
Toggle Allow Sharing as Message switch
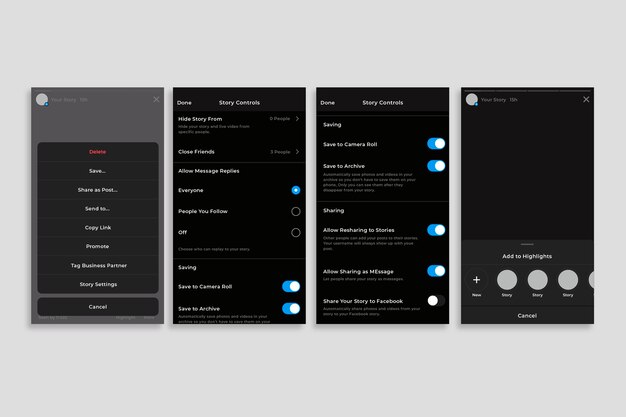(436, 271)
